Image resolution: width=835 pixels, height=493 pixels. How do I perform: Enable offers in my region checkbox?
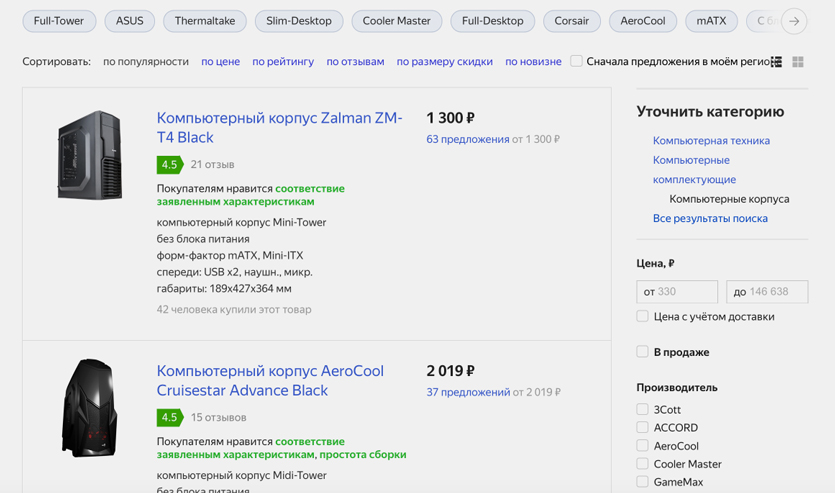click(577, 61)
